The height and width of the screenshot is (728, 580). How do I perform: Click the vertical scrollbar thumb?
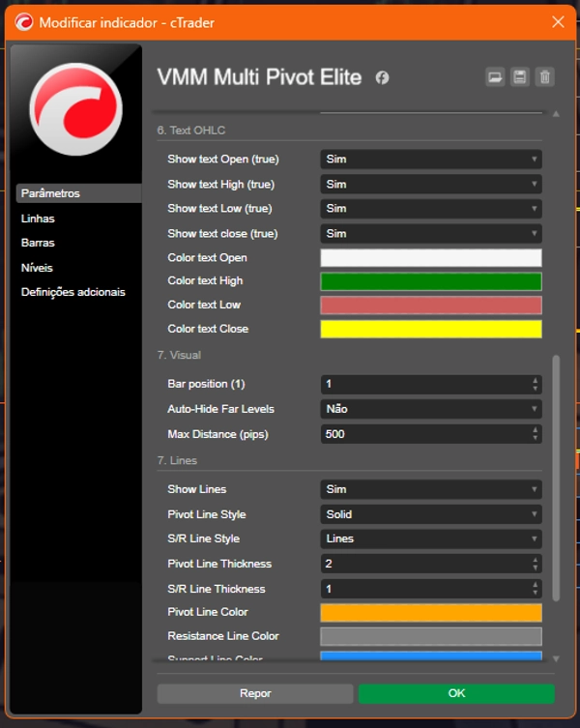556,479
